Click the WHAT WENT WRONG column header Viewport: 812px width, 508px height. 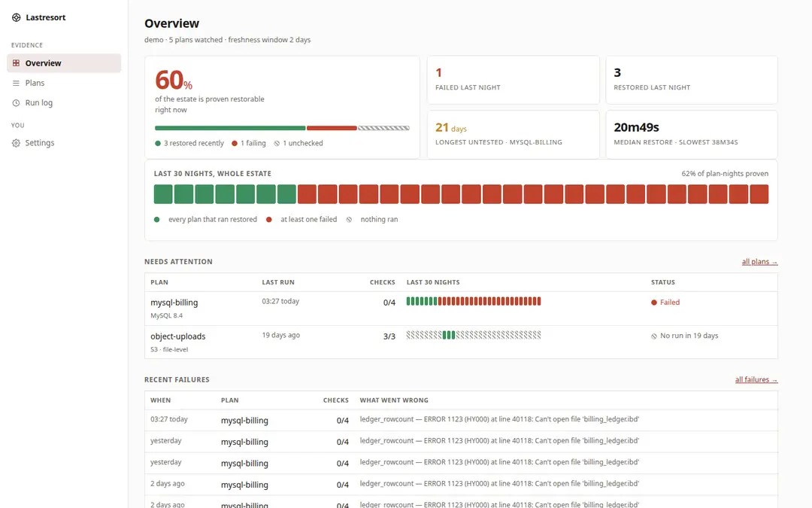(394, 400)
